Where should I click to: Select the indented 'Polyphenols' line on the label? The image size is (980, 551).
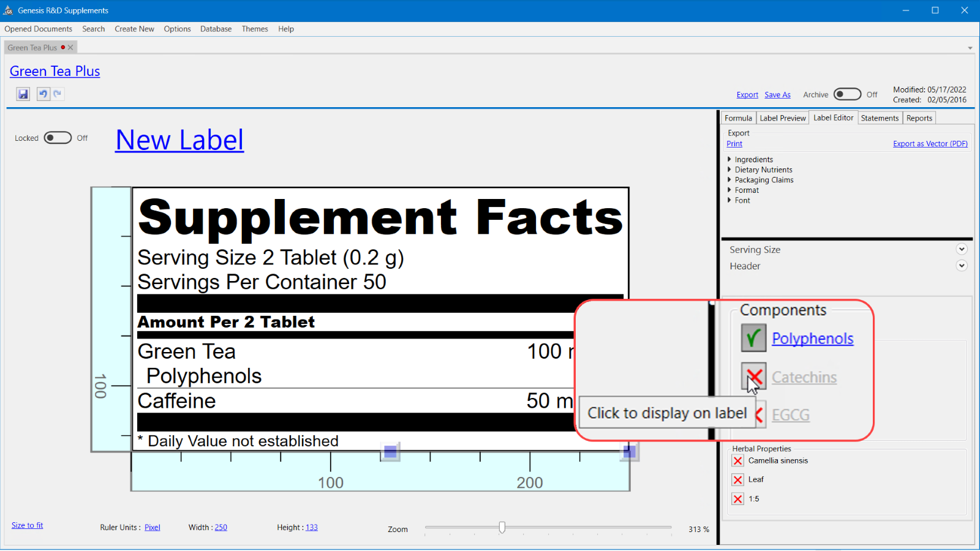[204, 376]
